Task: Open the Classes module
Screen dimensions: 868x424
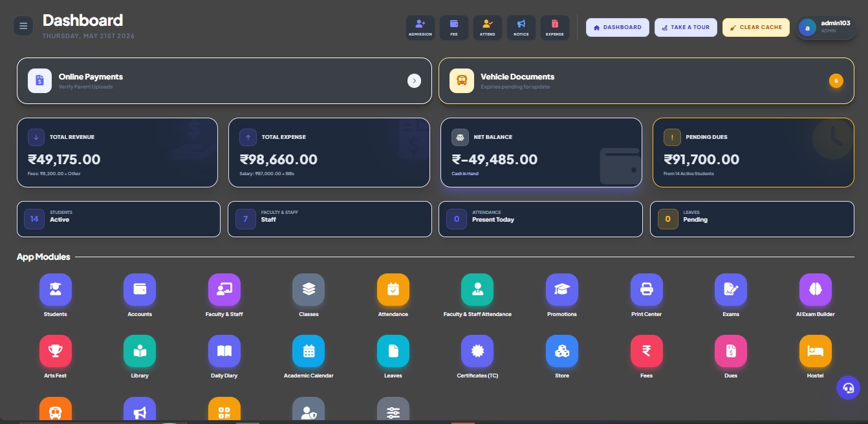Action: click(309, 290)
